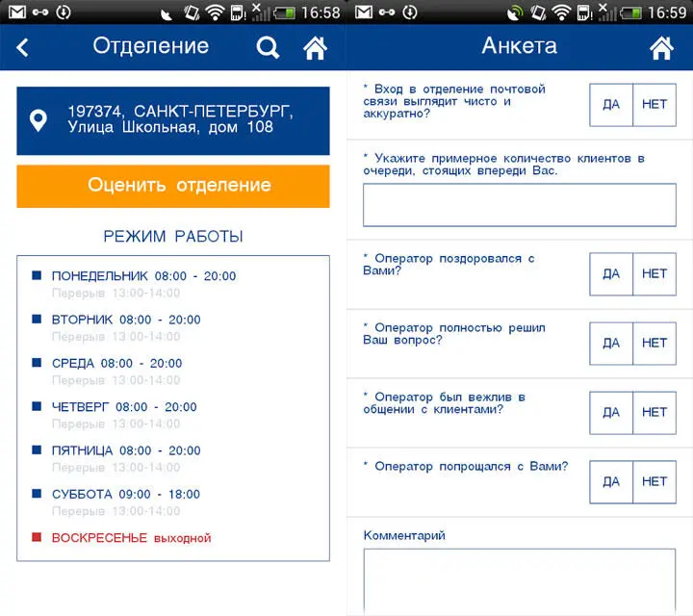Go back with the arrow in Отделение header
Screen dimensions: 693x616
point(22,47)
